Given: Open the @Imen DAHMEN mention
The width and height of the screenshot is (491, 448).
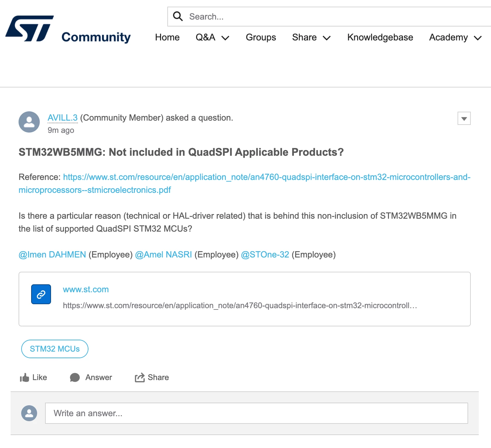Looking at the screenshot, I should [x=52, y=254].
